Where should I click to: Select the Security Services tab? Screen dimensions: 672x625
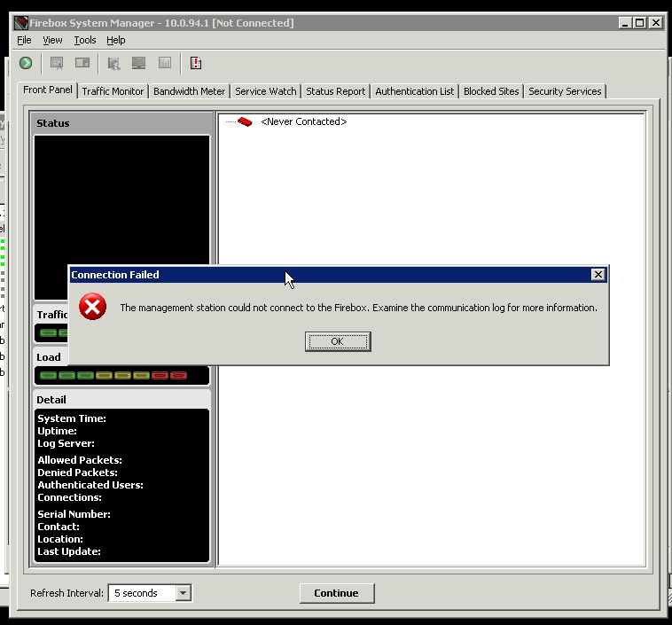pyautogui.click(x=565, y=91)
